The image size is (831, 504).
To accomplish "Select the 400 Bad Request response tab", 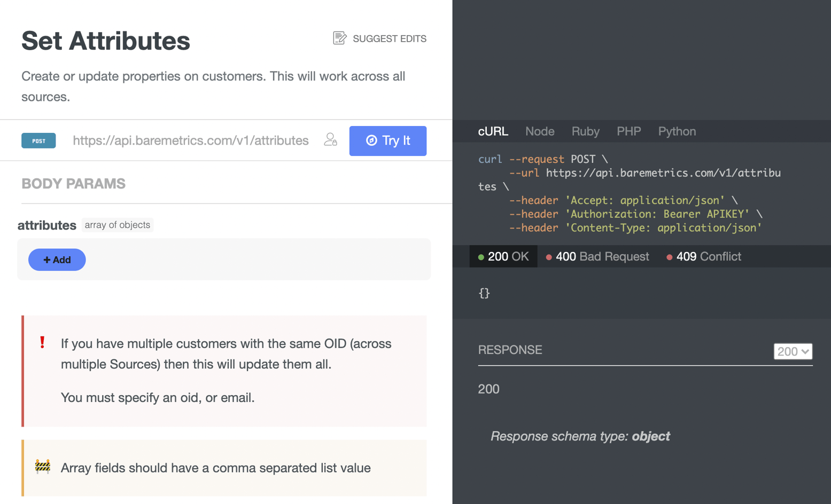I will coord(597,256).
